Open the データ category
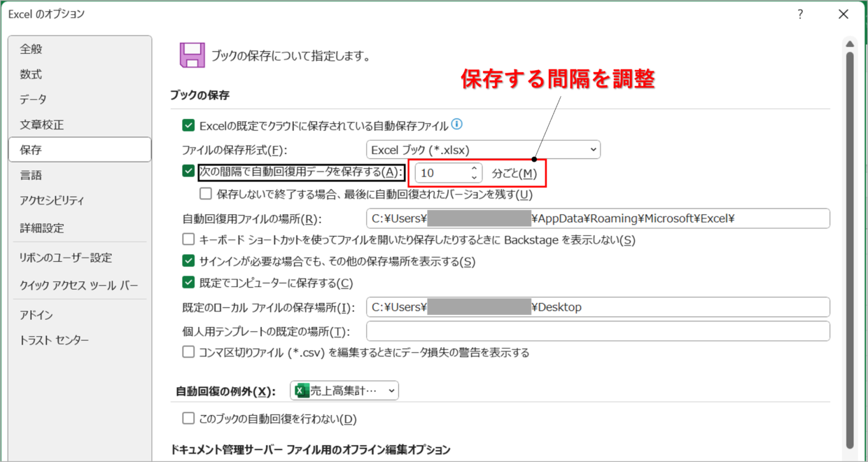 [80, 99]
